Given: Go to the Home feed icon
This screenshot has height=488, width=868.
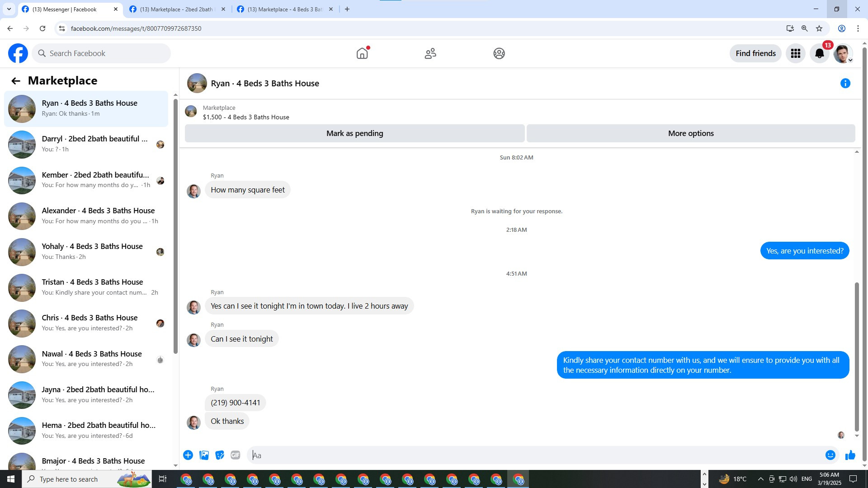Looking at the screenshot, I should coord(362,53).
